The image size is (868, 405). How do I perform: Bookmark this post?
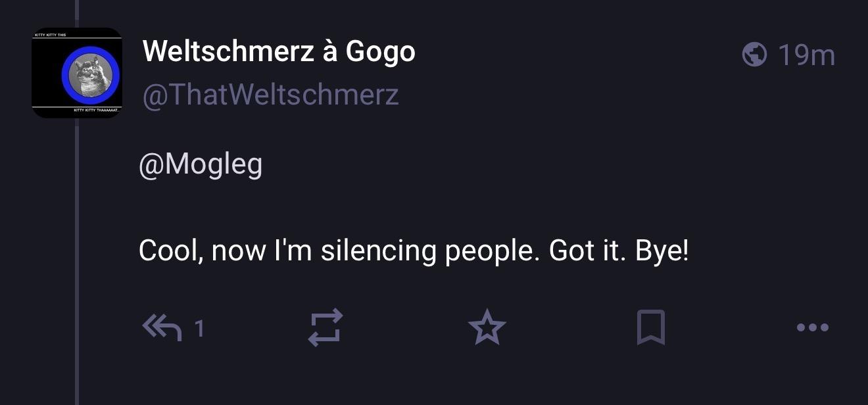(651, 327)
